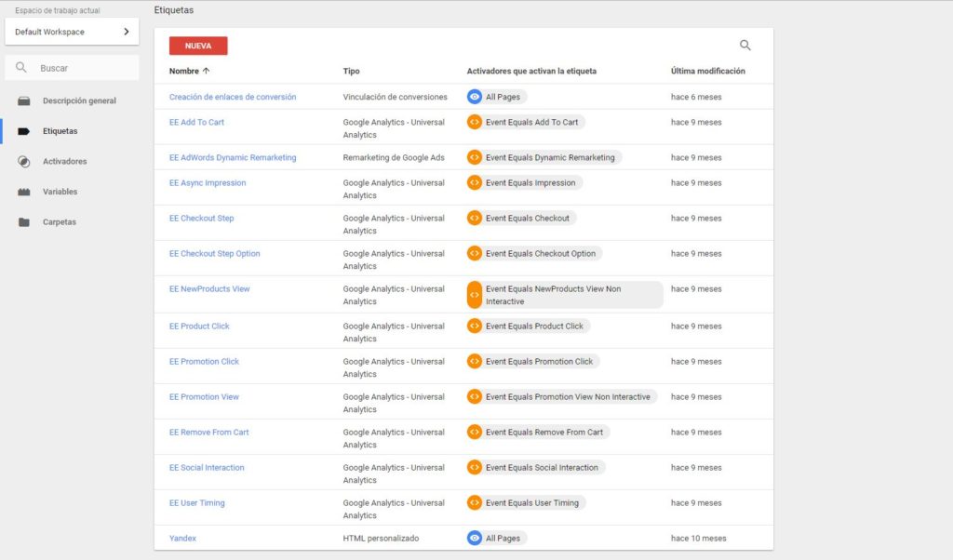The image size is (953, 560).
Task: Click the red NUEVA button
Action: [198, 46]
